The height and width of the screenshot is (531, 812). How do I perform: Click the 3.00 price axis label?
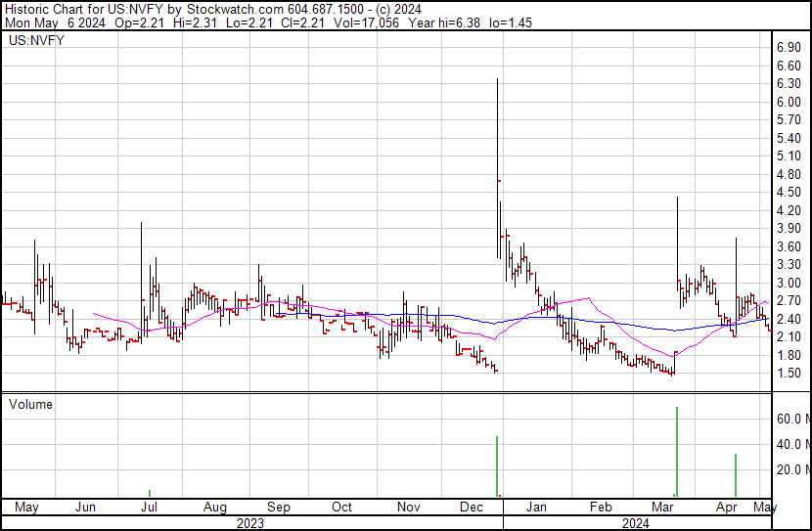click(x=789, y=283)
